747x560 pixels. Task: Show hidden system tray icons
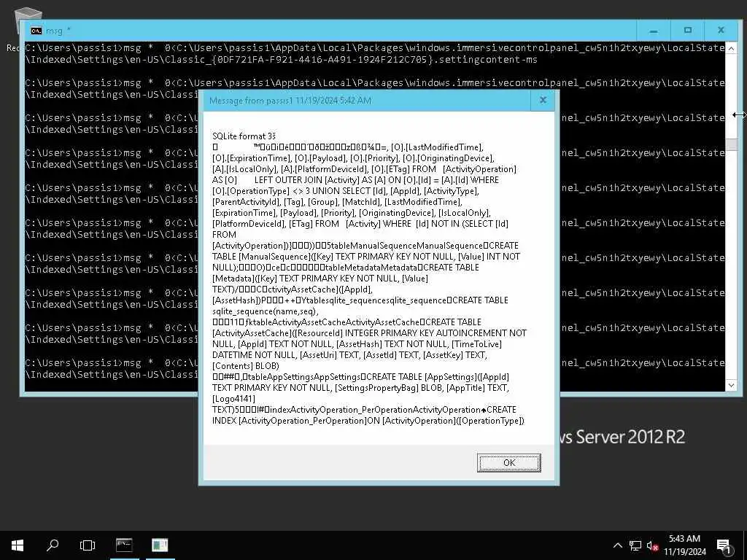click(x=617, y=545)
